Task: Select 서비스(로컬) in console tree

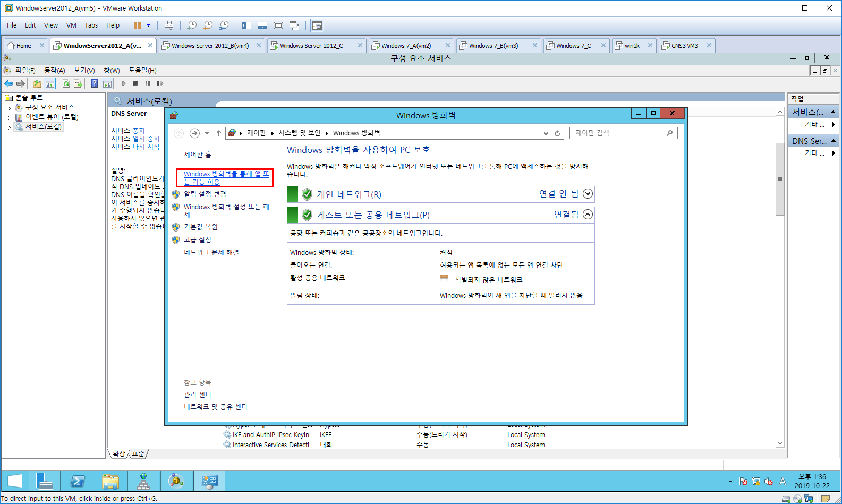Action: pos(44,127)
